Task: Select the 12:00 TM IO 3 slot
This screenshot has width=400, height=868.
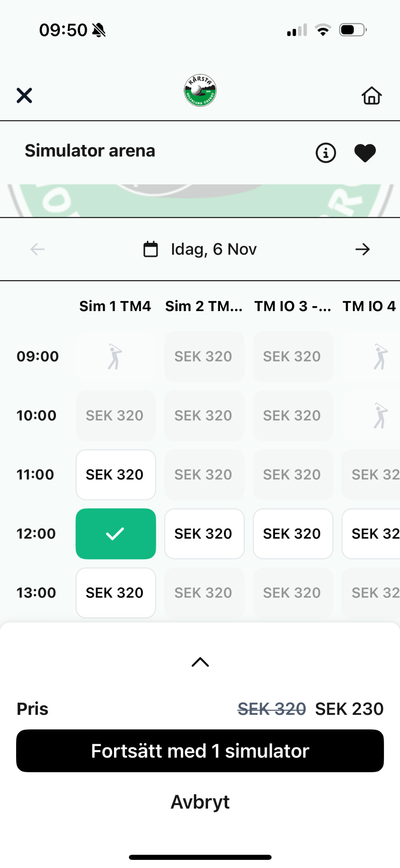Action: point(292,534)
